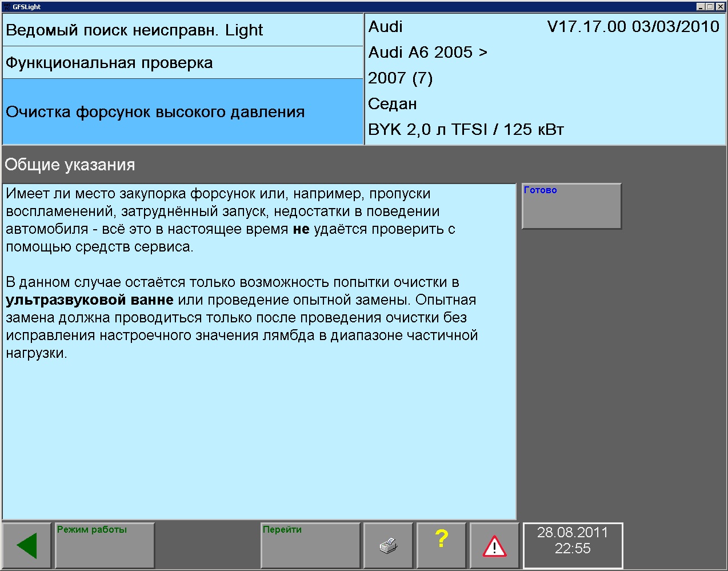This screenshot has width=728, height=571.
Task: Click the green back arrow button
Action: pos(27,545)
